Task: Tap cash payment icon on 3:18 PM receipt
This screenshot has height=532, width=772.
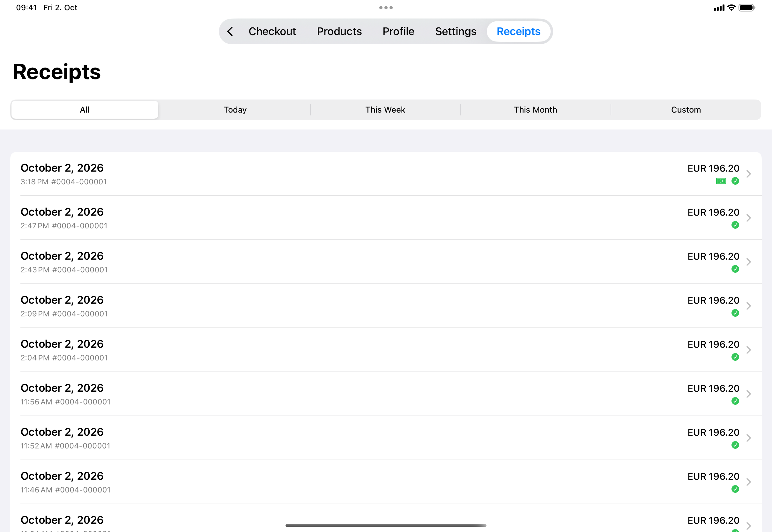Action: 721,181
